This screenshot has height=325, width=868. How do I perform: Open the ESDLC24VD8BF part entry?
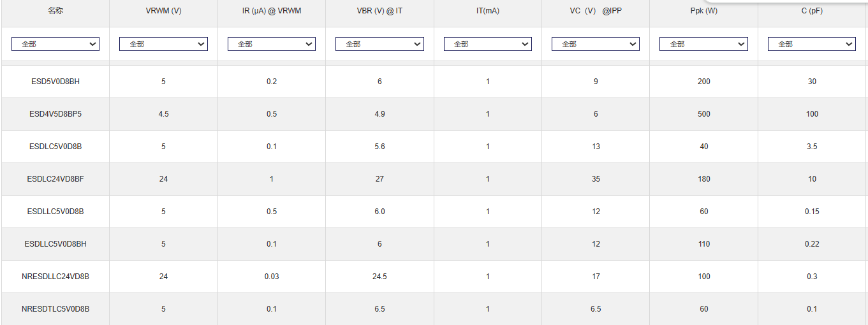55,179
